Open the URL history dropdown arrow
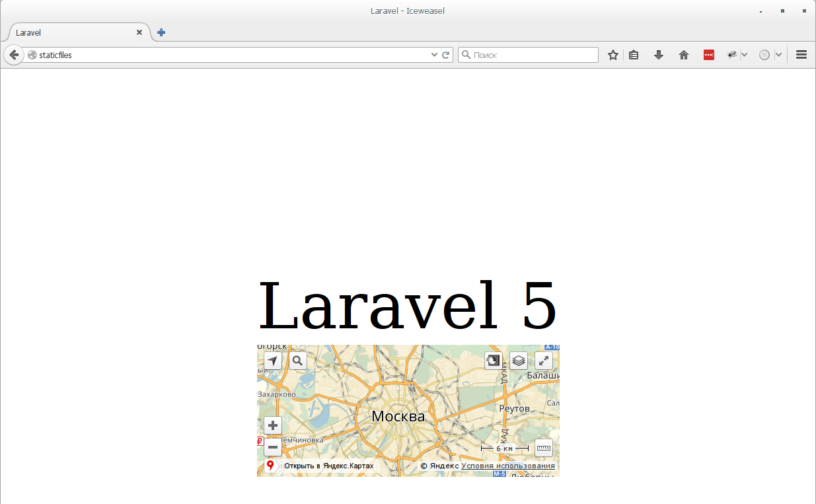The width and height of the screenshot is (816, 504). 434,55
